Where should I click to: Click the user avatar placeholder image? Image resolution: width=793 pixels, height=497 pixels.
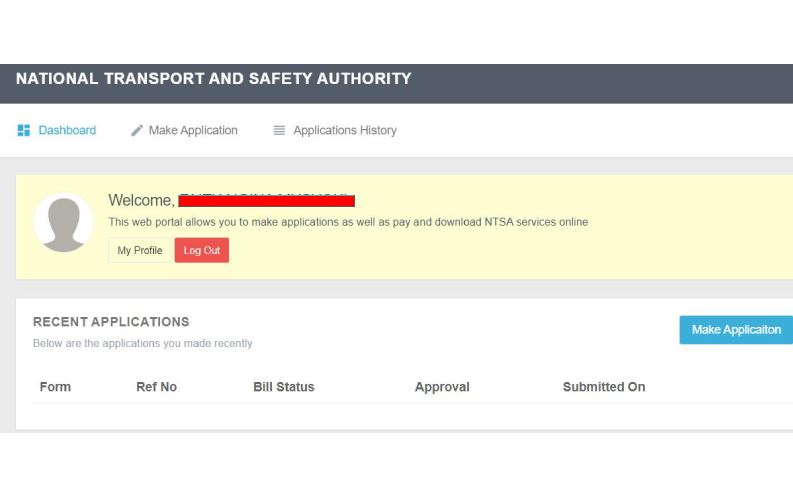click(64, 222)
